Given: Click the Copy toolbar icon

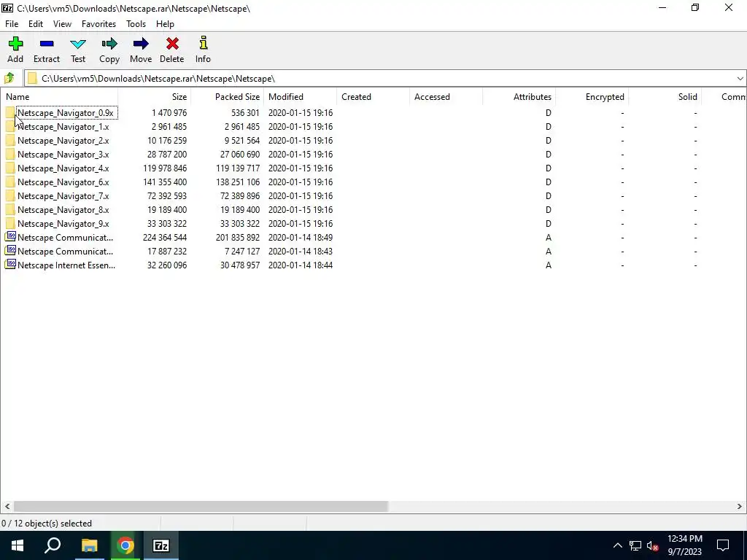Looking at the screenshot, I should 109,50.
